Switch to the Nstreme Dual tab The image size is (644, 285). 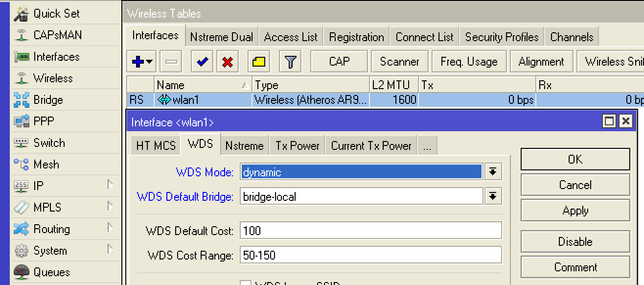click(222, 37)
